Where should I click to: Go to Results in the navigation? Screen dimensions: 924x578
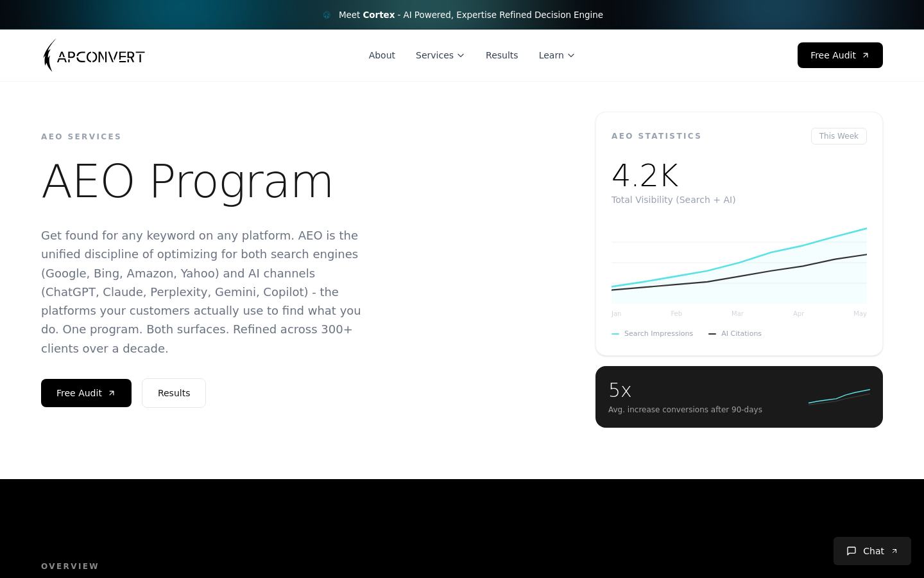pyautogui.click(x=502, y=55)
